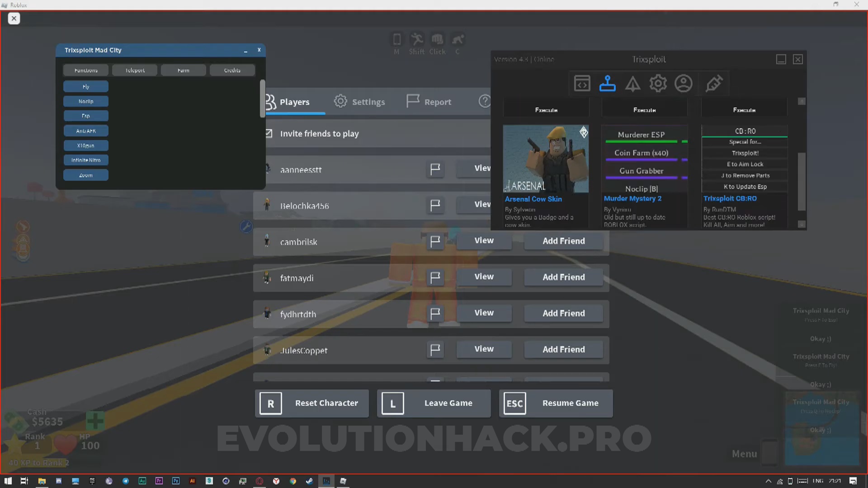Click the fist icon labeled Click
868x488 pixels.
437,39
